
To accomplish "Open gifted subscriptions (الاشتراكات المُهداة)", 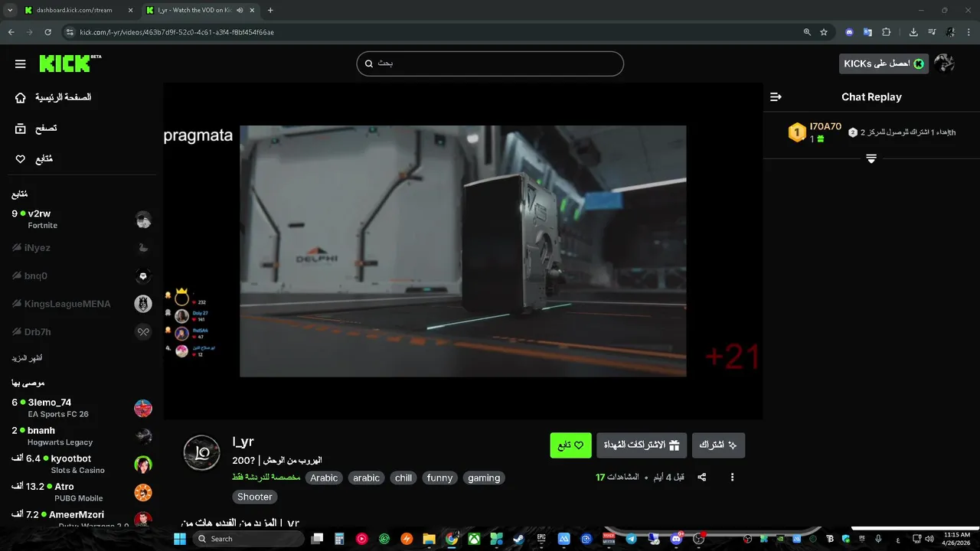I will (x=642, y=445).
